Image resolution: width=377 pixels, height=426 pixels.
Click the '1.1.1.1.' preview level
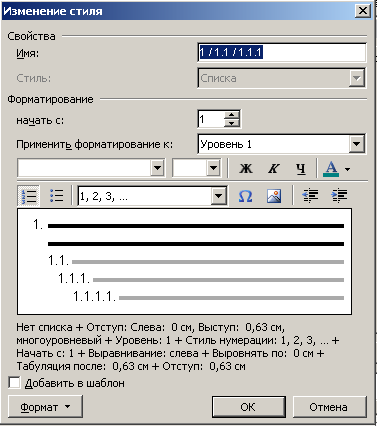[94, 296]
